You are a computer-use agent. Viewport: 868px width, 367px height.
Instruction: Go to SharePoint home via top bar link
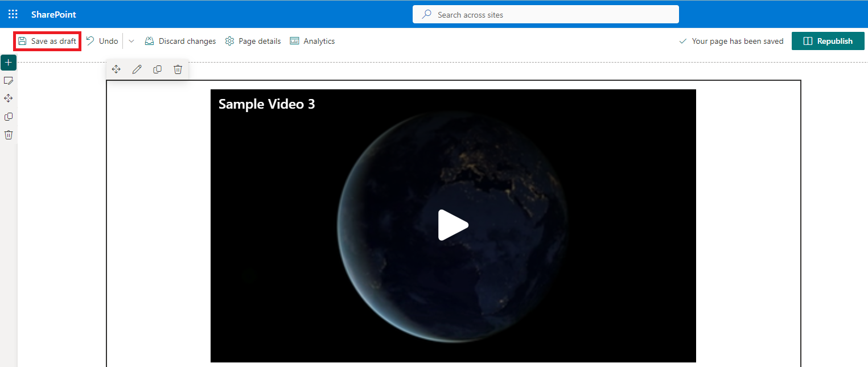pos(53,14)
